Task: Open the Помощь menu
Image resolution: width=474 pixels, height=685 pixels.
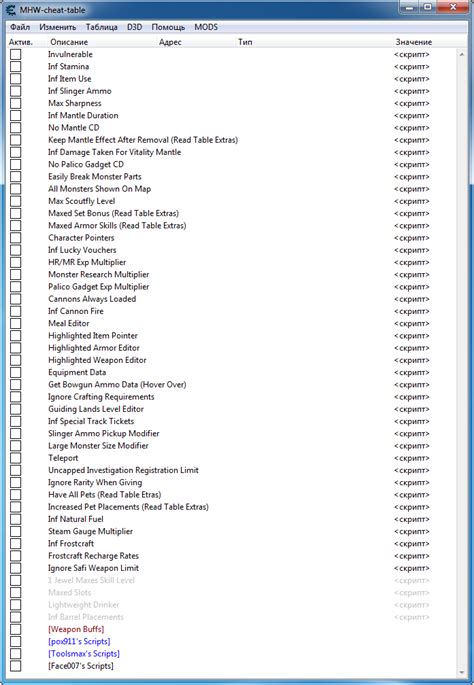Action: pyautogui.click(x=168, y=27)
